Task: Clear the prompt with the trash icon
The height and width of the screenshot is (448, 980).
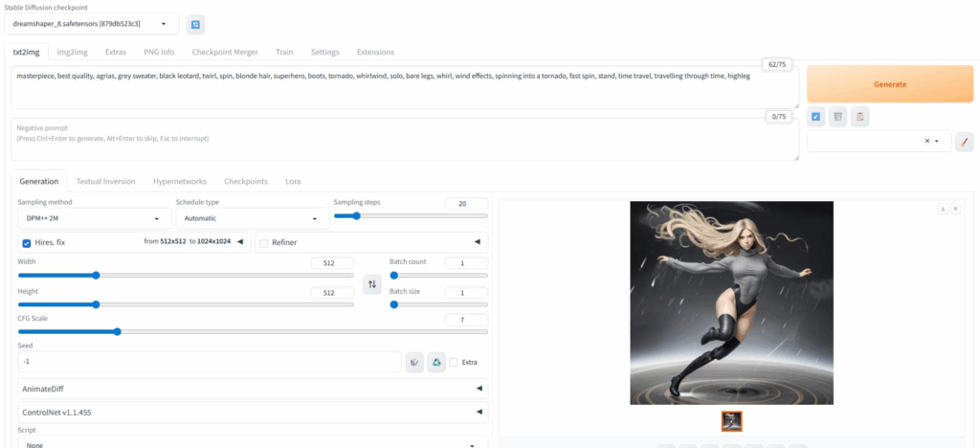Action: tap(838, 117)
